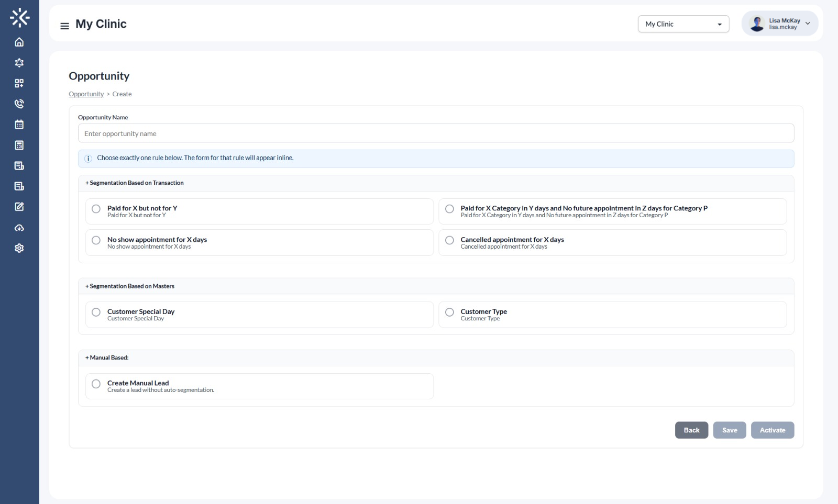Click the phone calls icon in the sidebar
Image resolution: width=838 pixels, height=504 pixels.
(19, 104)
